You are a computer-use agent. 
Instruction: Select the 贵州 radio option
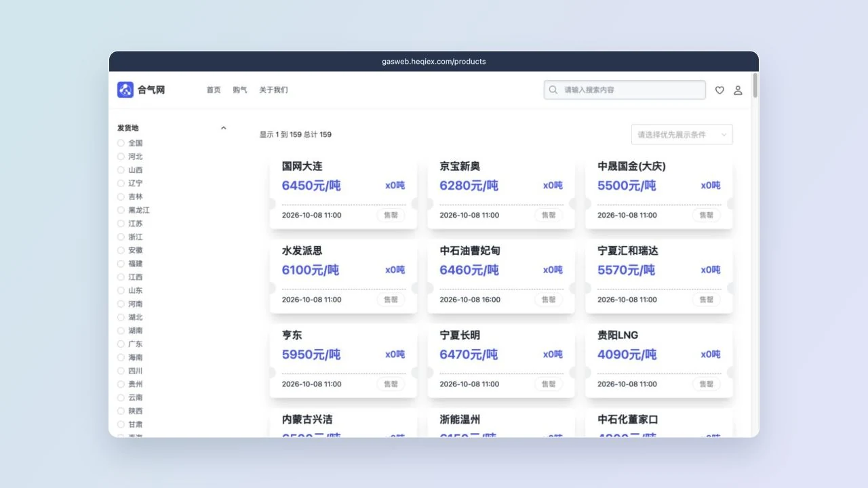click(121, 384)
